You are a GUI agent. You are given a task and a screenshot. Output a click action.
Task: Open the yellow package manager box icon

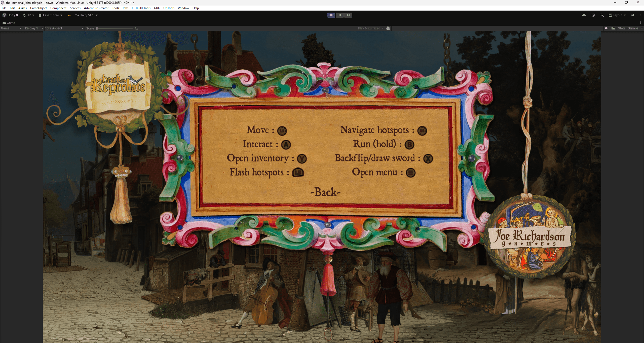point(69,15)
